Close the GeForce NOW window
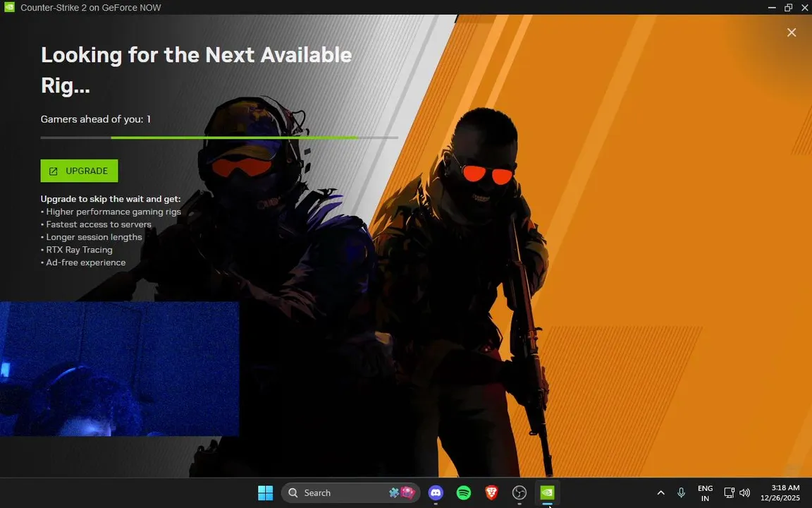Image resolution: width=812 pixels, height=508 pixels. [x=805, y=7]
